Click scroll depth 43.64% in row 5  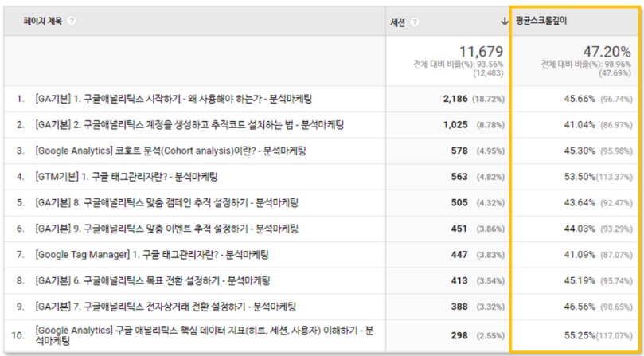click(x=580, y=202)
